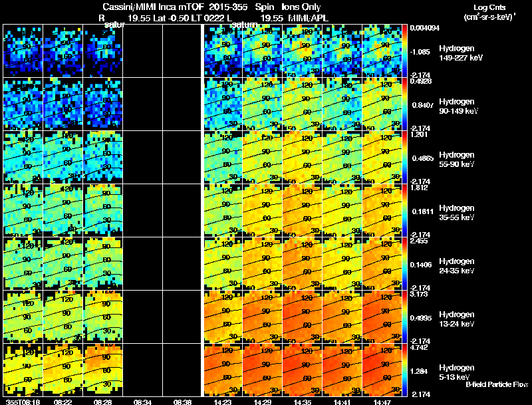Click the Hydrogen 24-35 keV label
532x405 pixels.
(457, 266)
